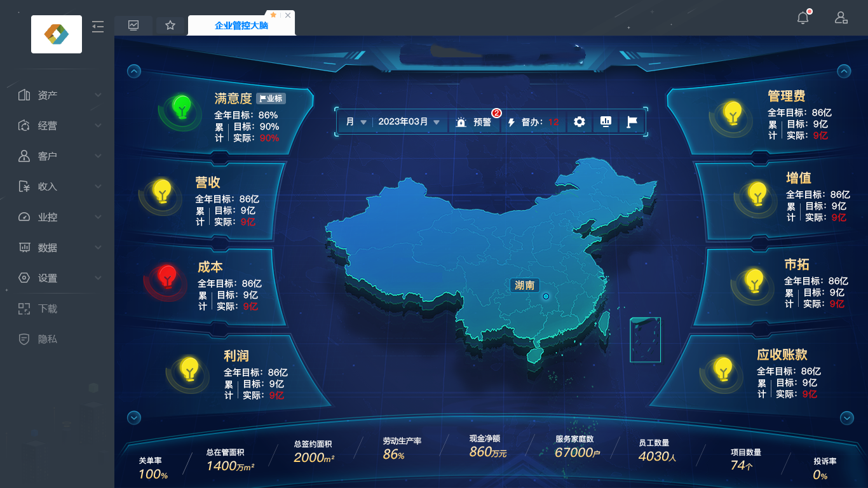Expand the 设置 menu chevron
868x488 pixels.
pyautogui.click(x=98, y=278)
